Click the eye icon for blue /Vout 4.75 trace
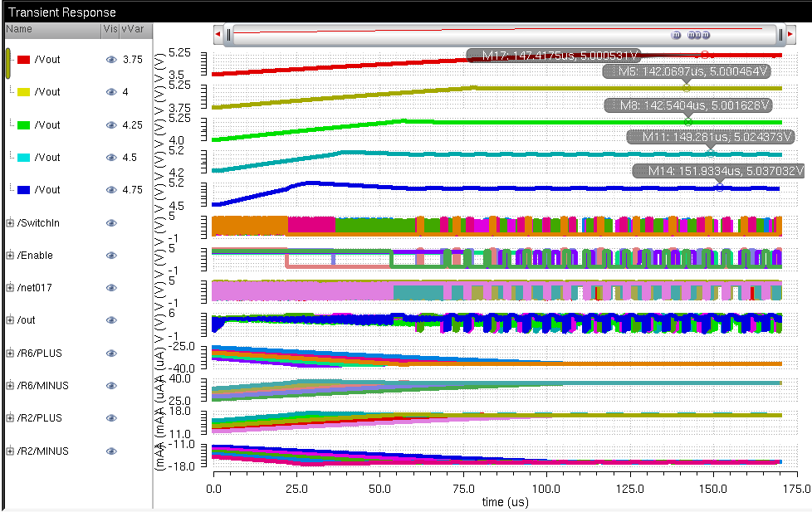This screenshot has height=512, width=812. click(110, 190)
